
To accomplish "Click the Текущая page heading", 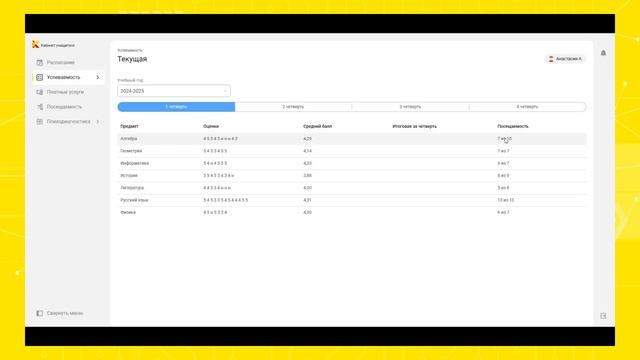I will point(132,59).
